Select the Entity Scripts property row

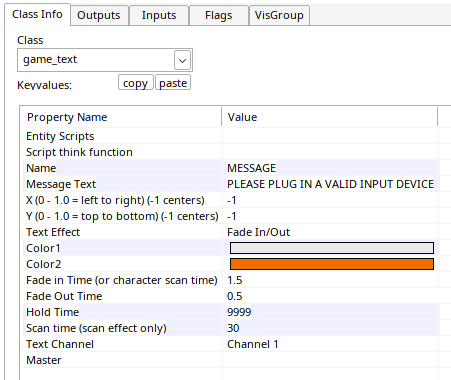[x=230, y=136]
